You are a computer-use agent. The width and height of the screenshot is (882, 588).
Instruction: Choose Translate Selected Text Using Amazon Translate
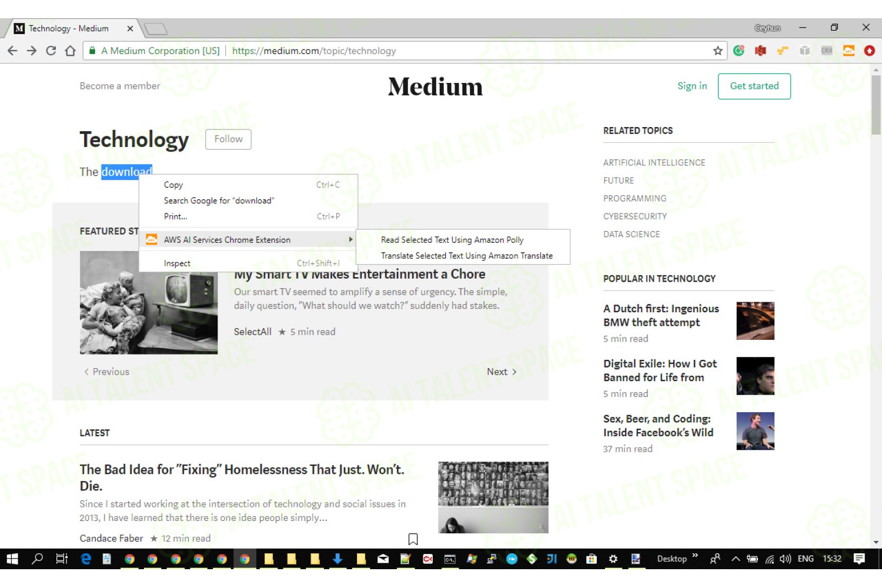point(463,256)
